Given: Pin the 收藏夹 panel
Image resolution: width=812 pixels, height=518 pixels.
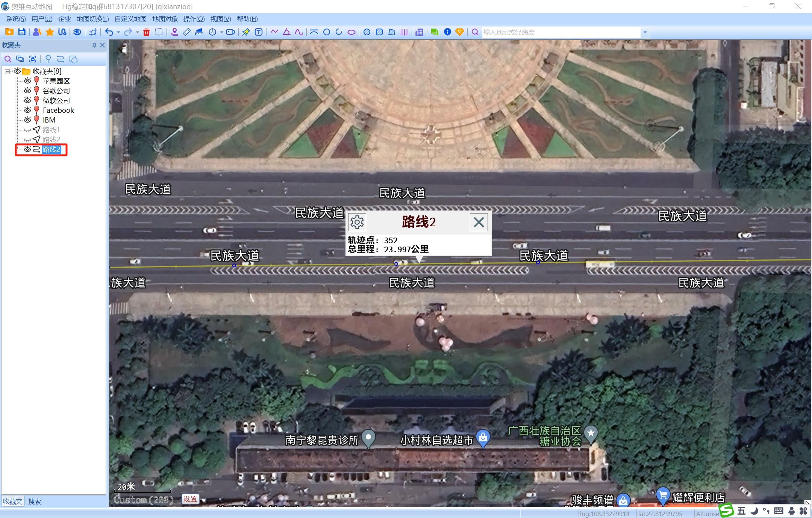Looking at the screenshot, I should pos(94,45).
